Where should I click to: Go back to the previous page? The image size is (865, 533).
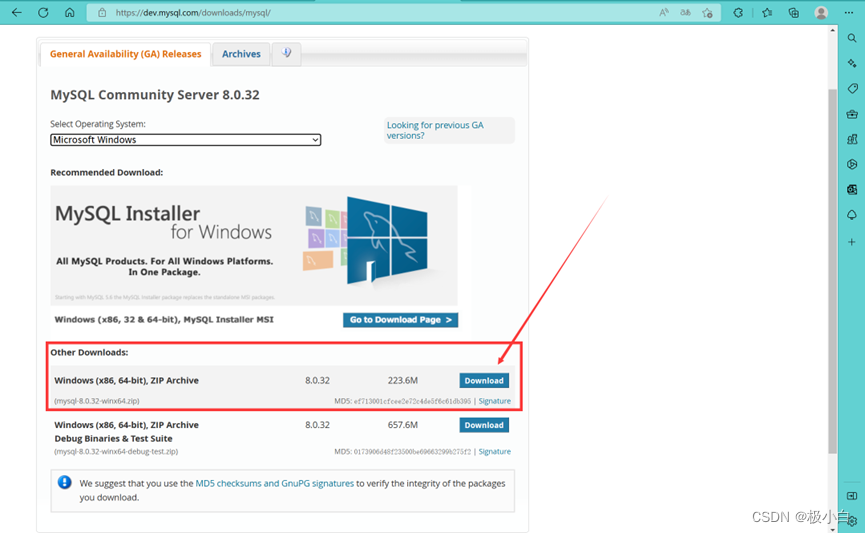[17, 12]
